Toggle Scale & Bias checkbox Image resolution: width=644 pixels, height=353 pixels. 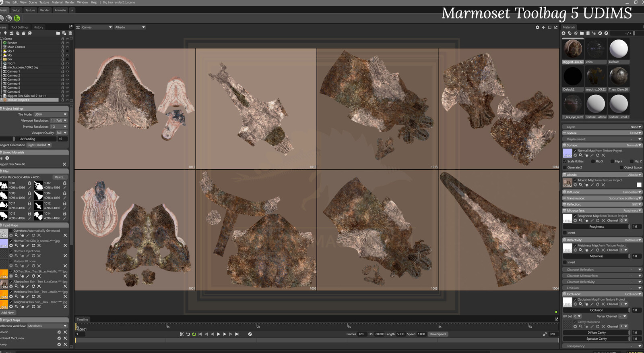565,161
